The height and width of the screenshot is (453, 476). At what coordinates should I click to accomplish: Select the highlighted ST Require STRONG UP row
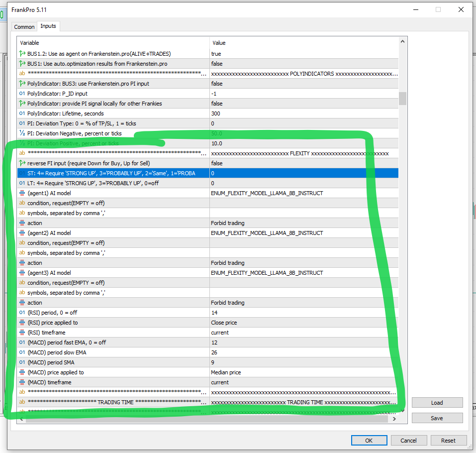207,173
